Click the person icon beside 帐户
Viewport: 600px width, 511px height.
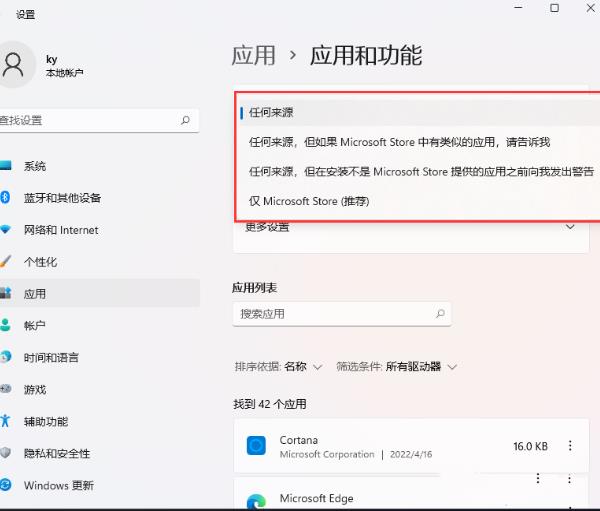click(x=5, y=325)
